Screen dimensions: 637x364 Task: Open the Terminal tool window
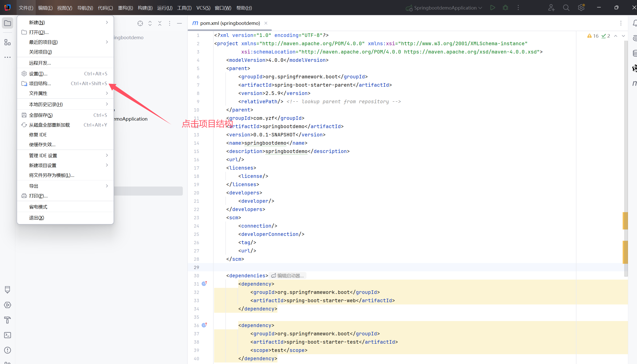pos(8,335)
